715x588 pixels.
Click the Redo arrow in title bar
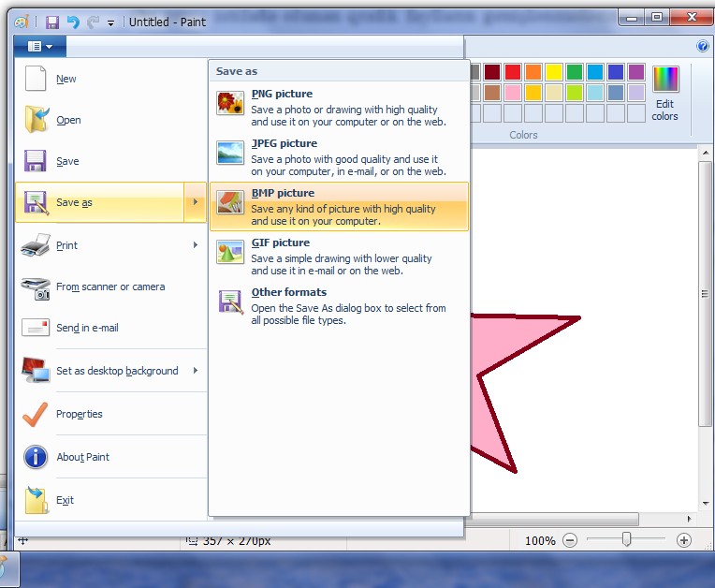[93, 22]
